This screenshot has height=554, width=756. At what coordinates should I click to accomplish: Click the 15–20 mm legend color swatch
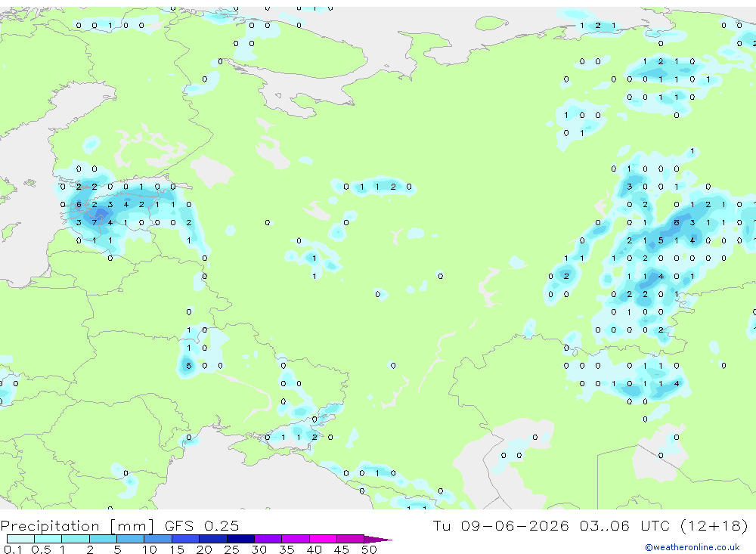pyautogui.click(x=186, y=539)
